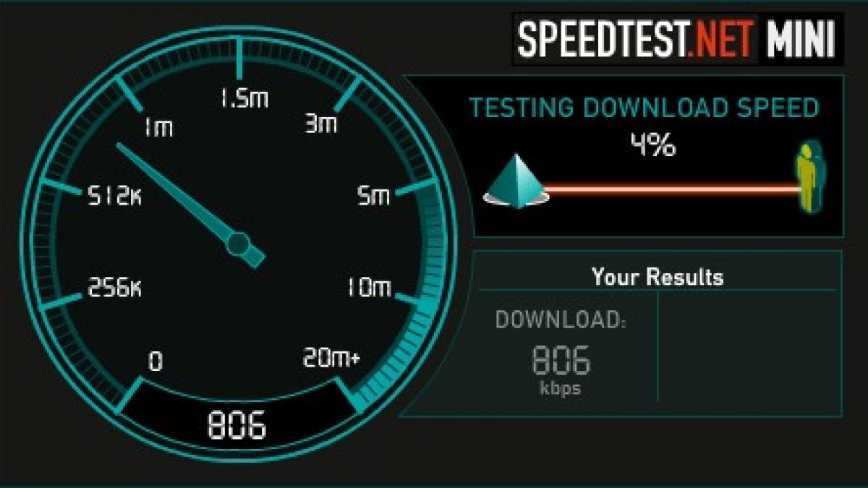The image size is (868, 488).
Task: Click the speedometer needle hub
Action: pos(237,243)
